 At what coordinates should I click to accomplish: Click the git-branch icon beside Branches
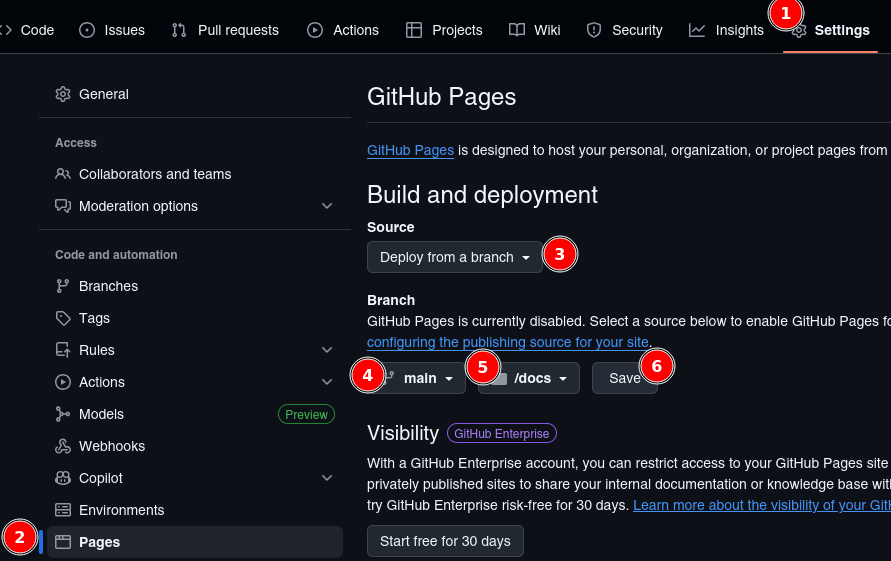pos(63,286)
